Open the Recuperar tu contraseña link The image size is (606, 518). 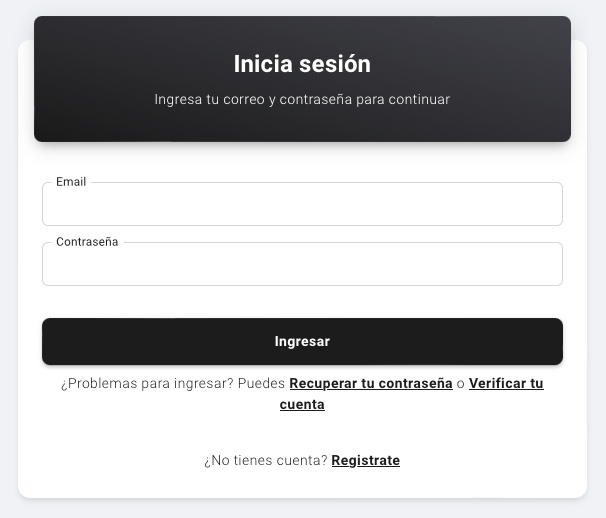(x=370, y=384)
